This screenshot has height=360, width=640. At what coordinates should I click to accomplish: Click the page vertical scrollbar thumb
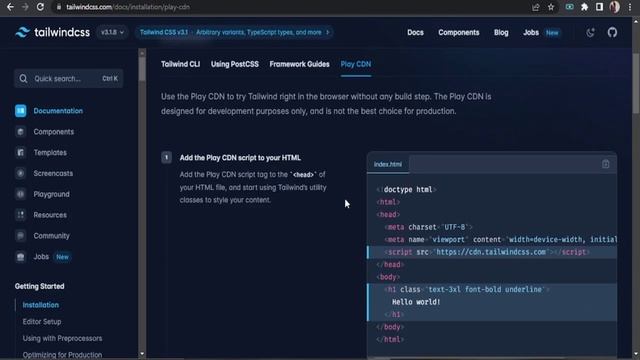[636, 84]
